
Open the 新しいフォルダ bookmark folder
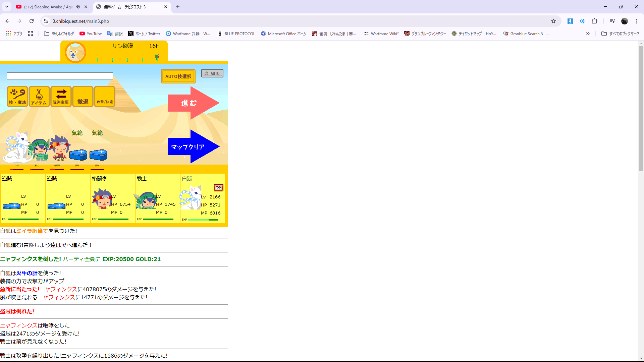point(59,34)
